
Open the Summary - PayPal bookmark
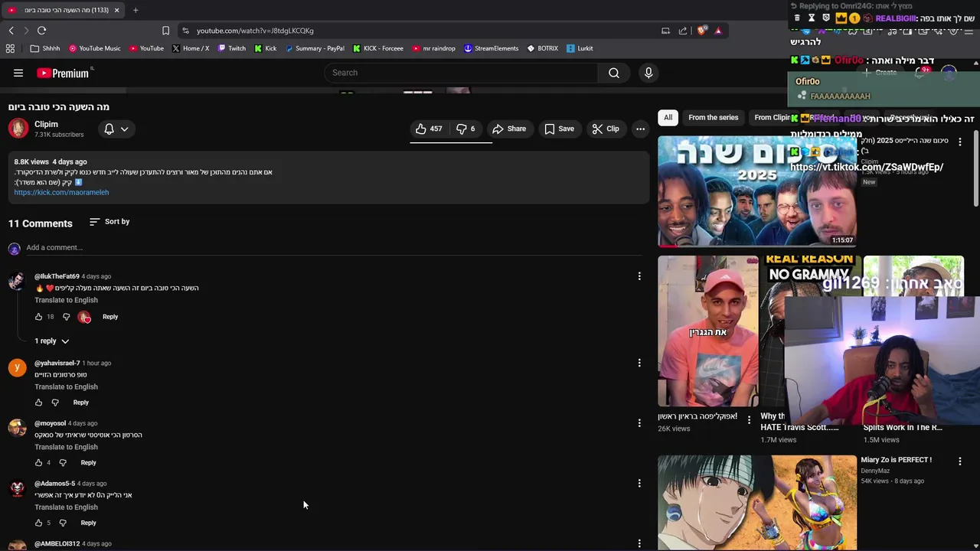point(315,48)
